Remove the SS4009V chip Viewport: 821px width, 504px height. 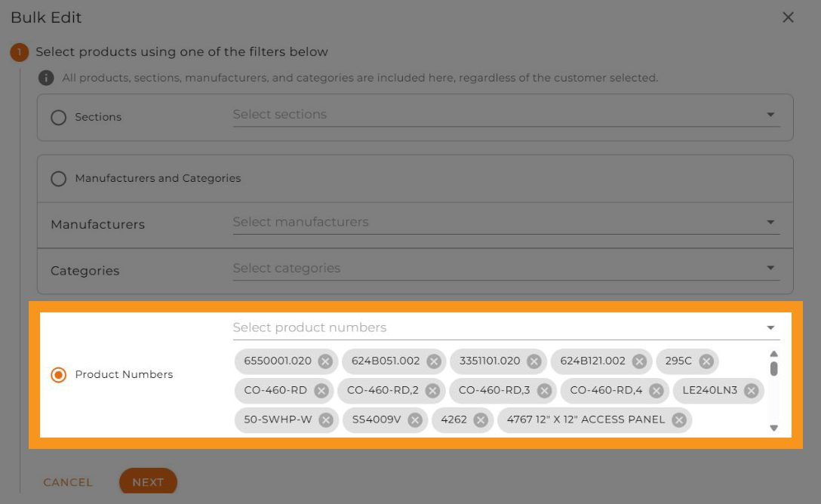point(414,420)
